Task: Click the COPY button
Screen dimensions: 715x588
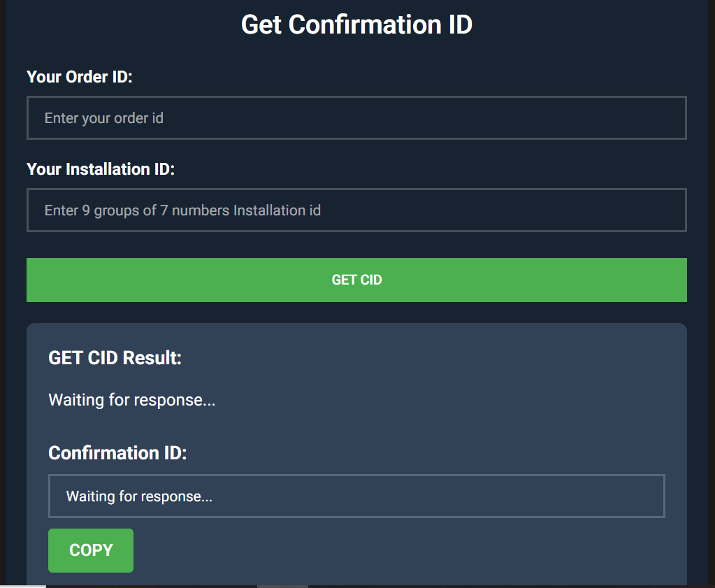Action: click(x=91, y=550)
